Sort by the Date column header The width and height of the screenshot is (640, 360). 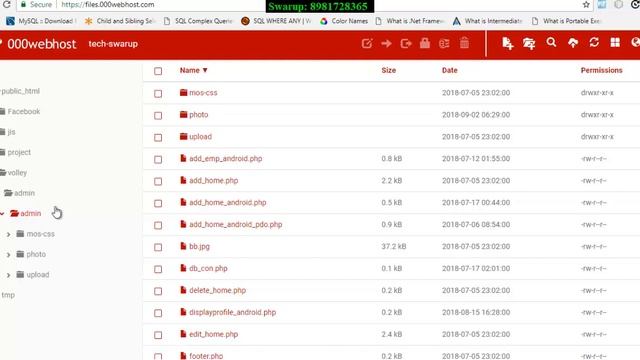(x=449, y=70)
